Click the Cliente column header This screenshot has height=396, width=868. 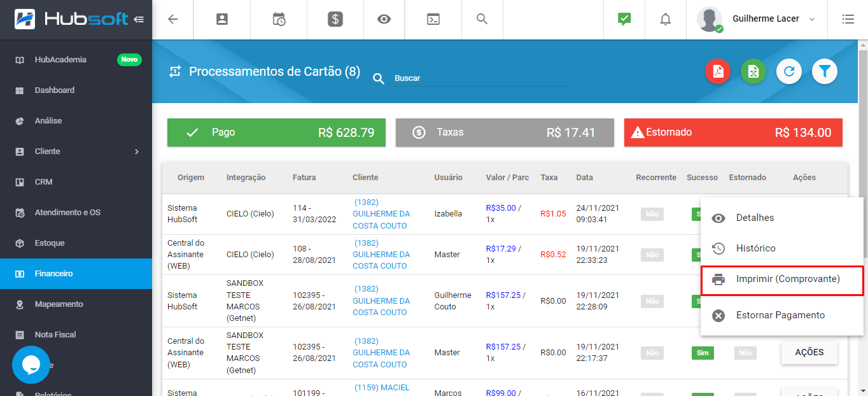coord(365,178)
